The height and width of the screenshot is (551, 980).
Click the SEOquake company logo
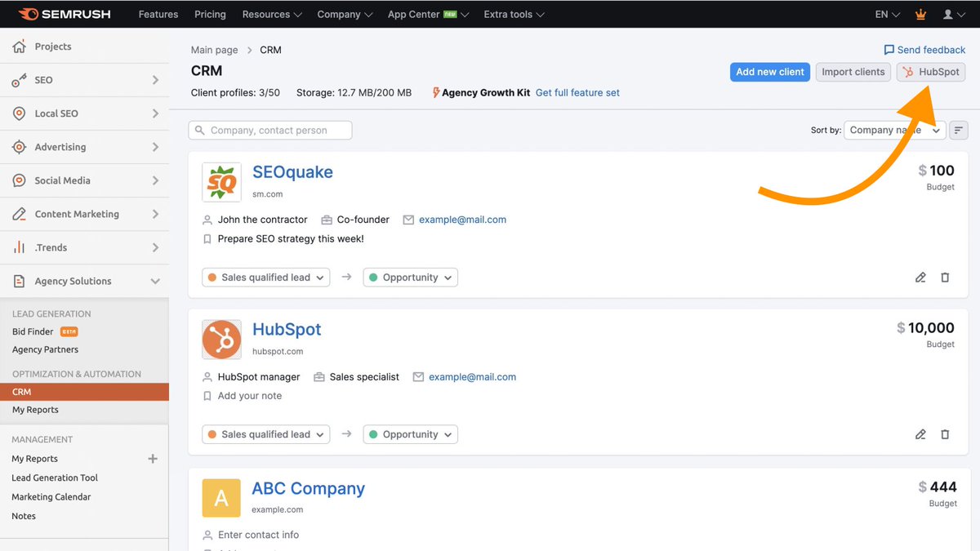click(221, 182)
